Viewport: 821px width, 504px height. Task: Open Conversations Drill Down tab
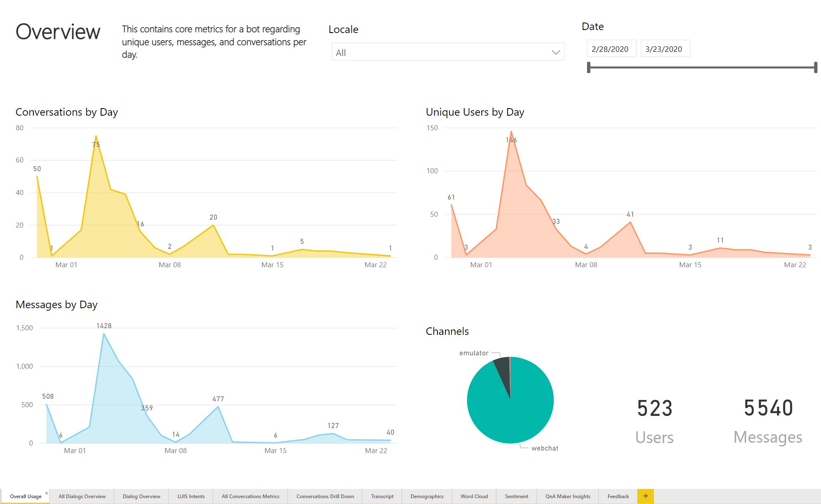[x=325, y=496]
